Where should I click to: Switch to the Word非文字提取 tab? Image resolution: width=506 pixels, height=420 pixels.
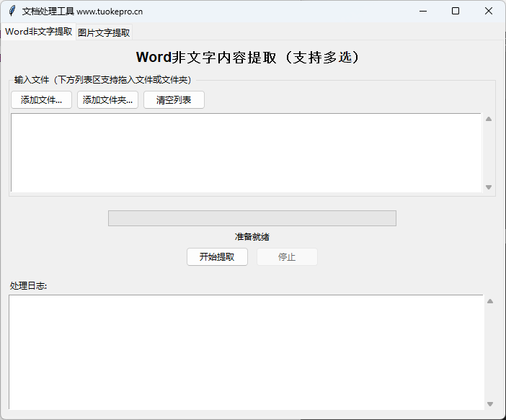(38, 32)
